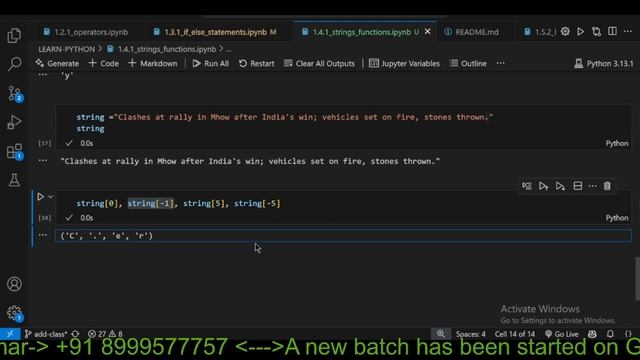Click the LEARN-PYTHON breadcrumb
640x360 pixels.
(67, 49)
